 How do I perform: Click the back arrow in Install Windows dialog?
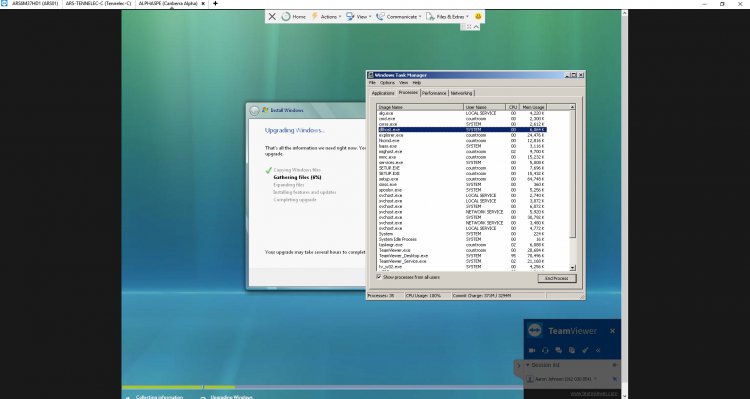point(254,111)
